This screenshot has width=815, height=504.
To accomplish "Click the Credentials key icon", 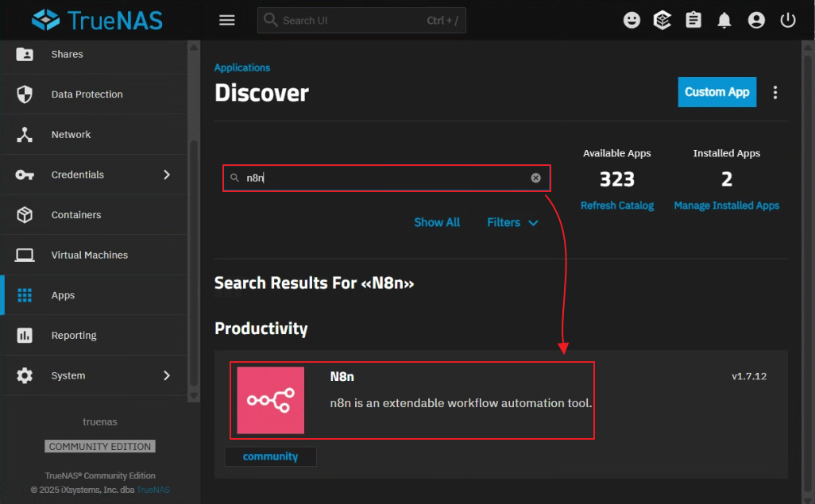I will (25, 175).
